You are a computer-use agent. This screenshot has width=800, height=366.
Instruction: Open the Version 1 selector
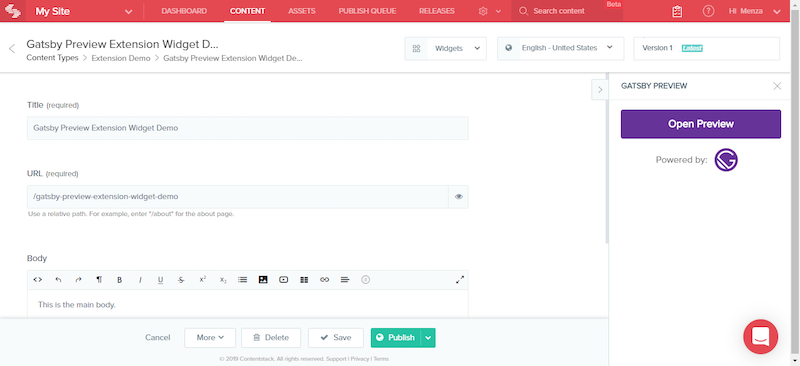(x=707, y=48)
